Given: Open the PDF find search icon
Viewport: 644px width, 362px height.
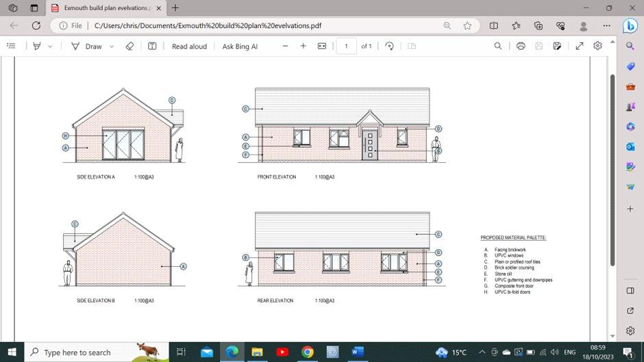Looking at the screenshot, I should coord(498,46).
